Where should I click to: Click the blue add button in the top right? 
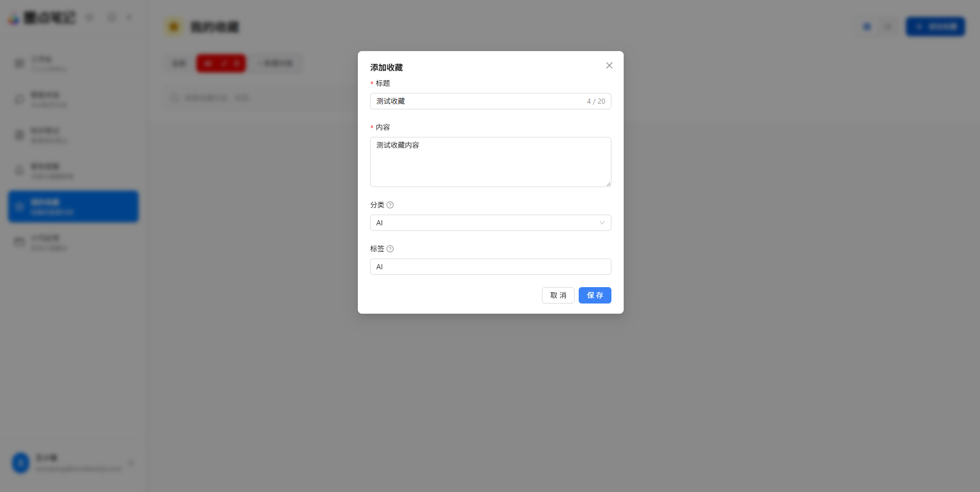tap(935, 27)
